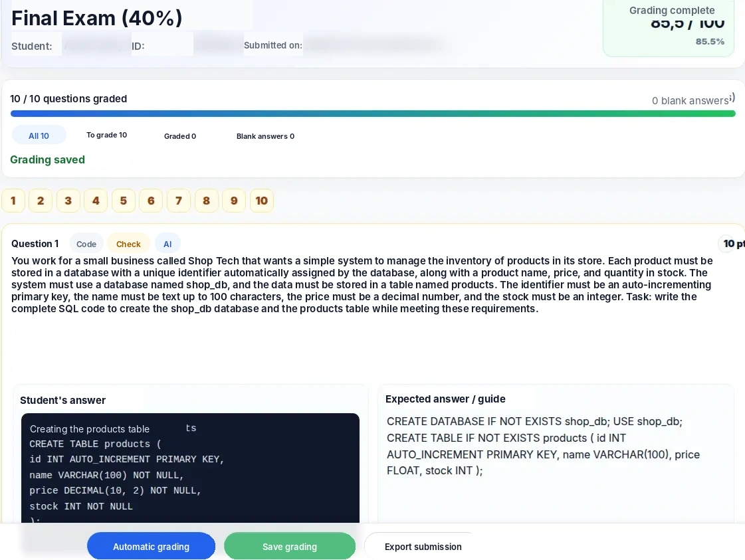Click the 'id INT AUTO_INCREMENT PRIMARY KEY,' line
The height and width of the screenshot is (560, 745).
pos(127,459)
